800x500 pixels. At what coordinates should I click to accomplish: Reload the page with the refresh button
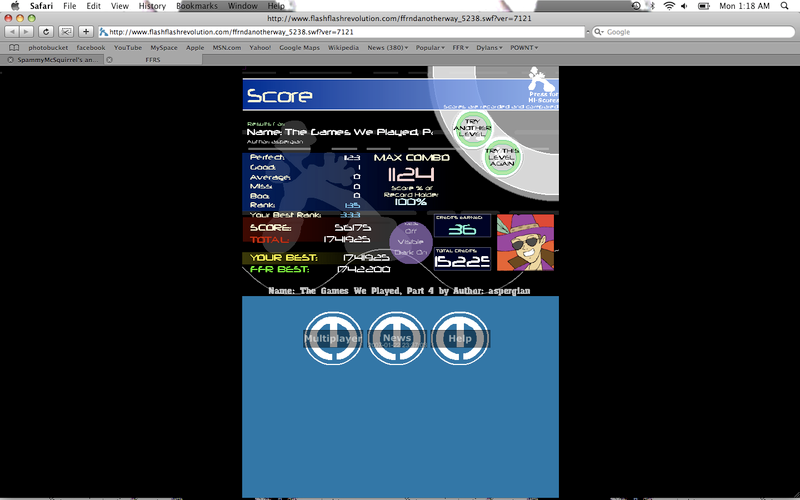(x=46, y=32)
